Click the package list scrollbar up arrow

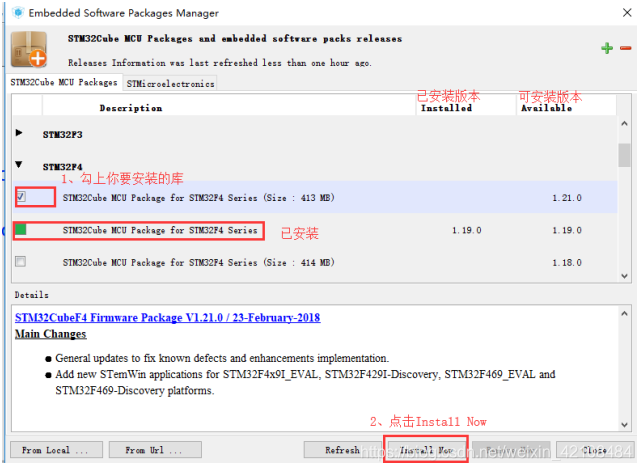pyautogui.click(x=624, y=124)
